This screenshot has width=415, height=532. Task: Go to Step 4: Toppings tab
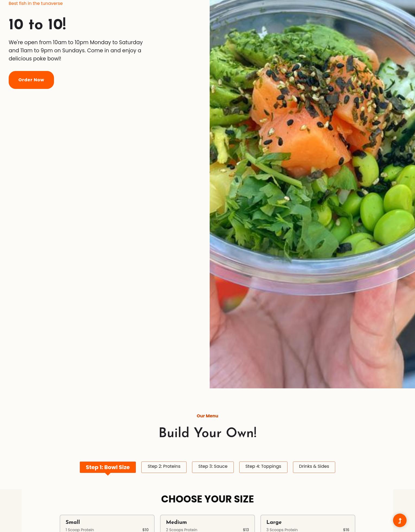263,467
